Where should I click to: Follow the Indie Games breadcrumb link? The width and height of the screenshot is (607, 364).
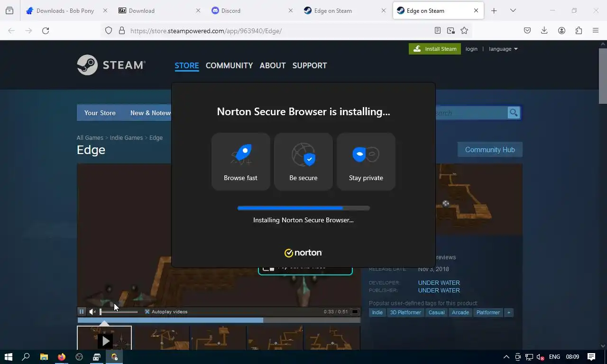(126, 137)
